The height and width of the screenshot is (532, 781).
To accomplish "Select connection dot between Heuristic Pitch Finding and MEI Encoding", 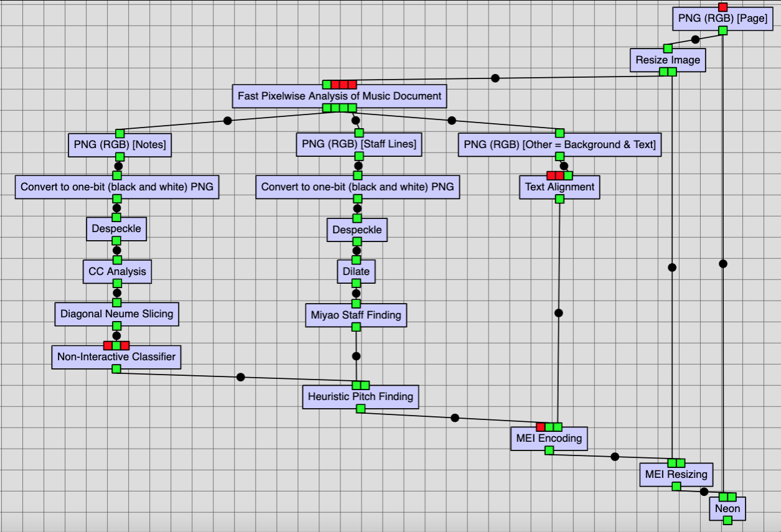I will click(455, 418).
